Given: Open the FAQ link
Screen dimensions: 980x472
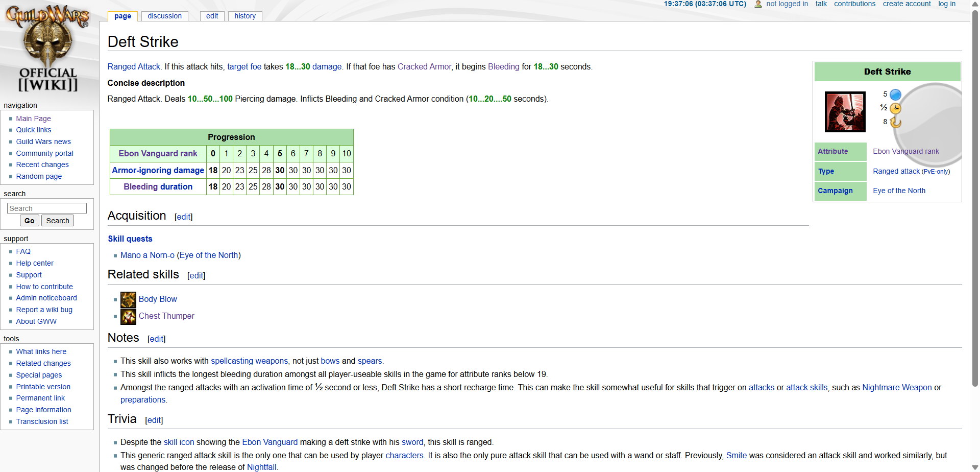Looking at the screenshot, I should click(23, 251).
